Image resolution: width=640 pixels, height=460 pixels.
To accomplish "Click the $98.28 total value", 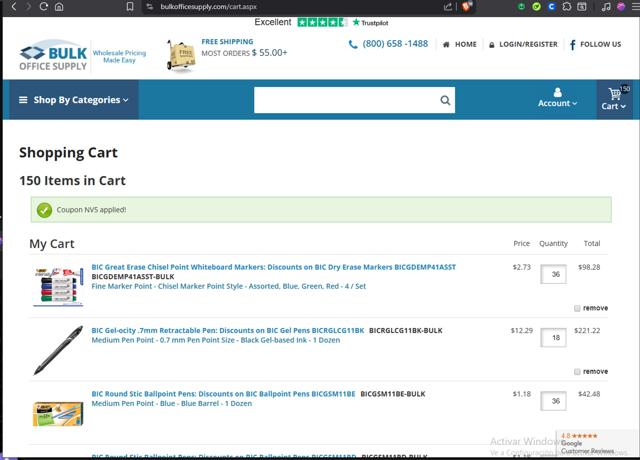I will [x=589, y=267].
